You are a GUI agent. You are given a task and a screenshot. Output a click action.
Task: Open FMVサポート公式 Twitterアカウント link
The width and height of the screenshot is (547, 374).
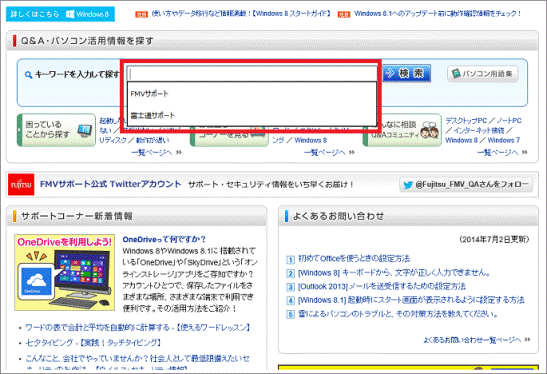[110, 184]
